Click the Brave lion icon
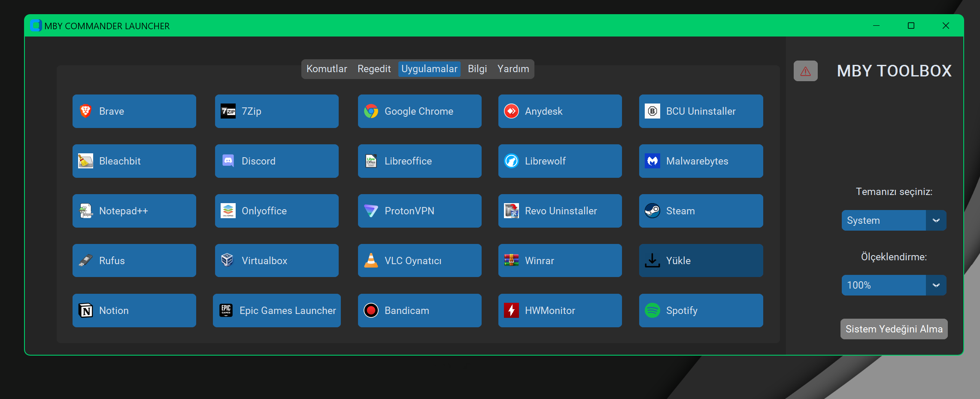980x399 pixels. [85, 111]
